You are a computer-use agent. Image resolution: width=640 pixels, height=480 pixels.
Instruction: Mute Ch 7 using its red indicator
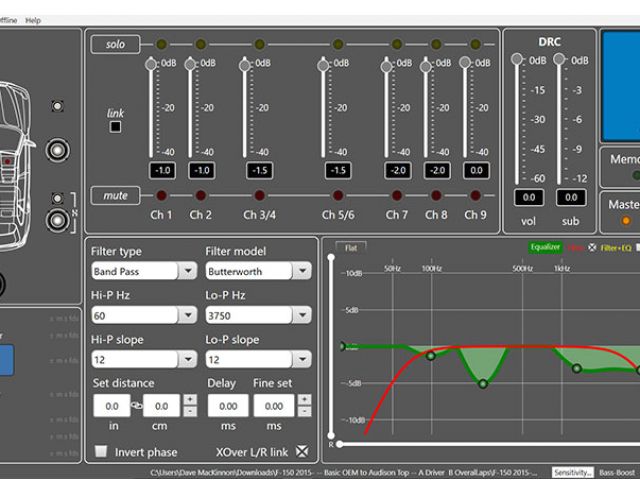coord(397,195)
